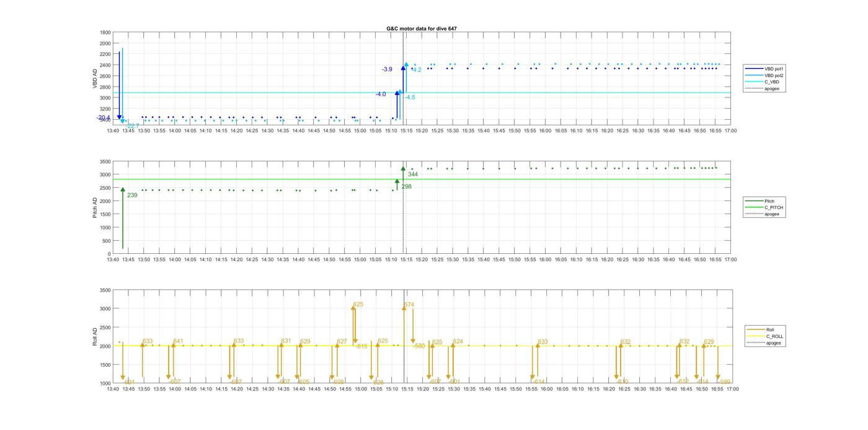Click "13:40" on the VBD chart time axis

point(113,131)
